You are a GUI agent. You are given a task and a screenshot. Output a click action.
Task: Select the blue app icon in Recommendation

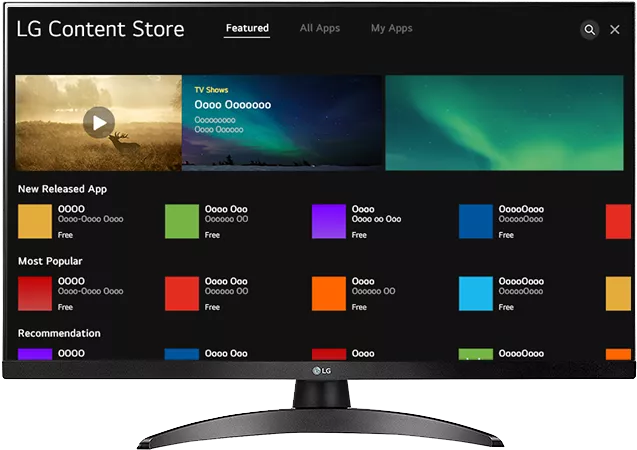pos(182,354)
